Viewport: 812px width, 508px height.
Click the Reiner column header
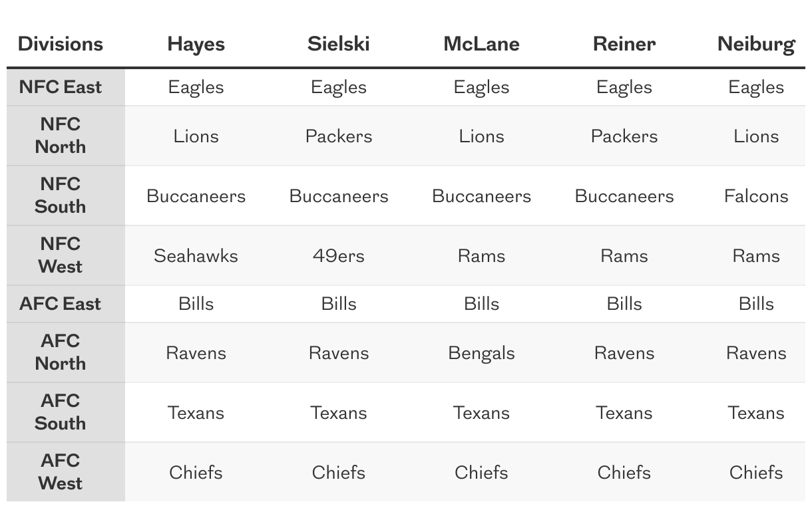624,45
